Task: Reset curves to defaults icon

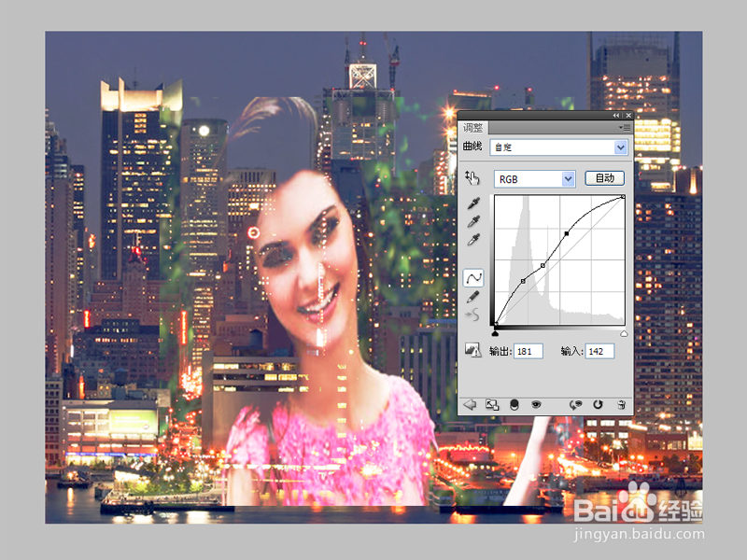Action: pos(598,405)
